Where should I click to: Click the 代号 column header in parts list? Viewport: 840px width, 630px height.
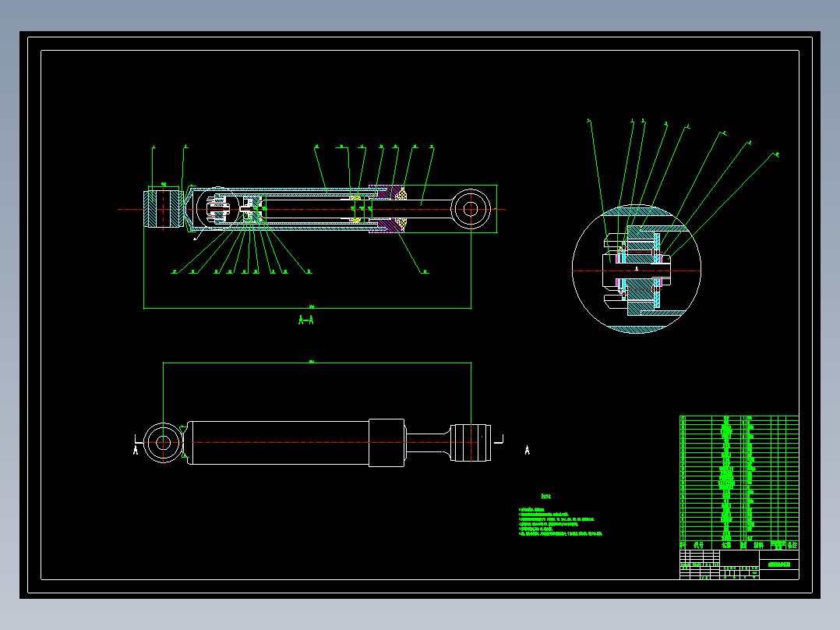(x=698, y=545)
